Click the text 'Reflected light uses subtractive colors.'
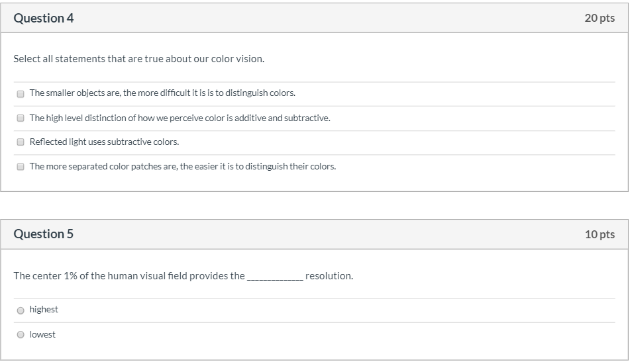 (x=104, y=142)
